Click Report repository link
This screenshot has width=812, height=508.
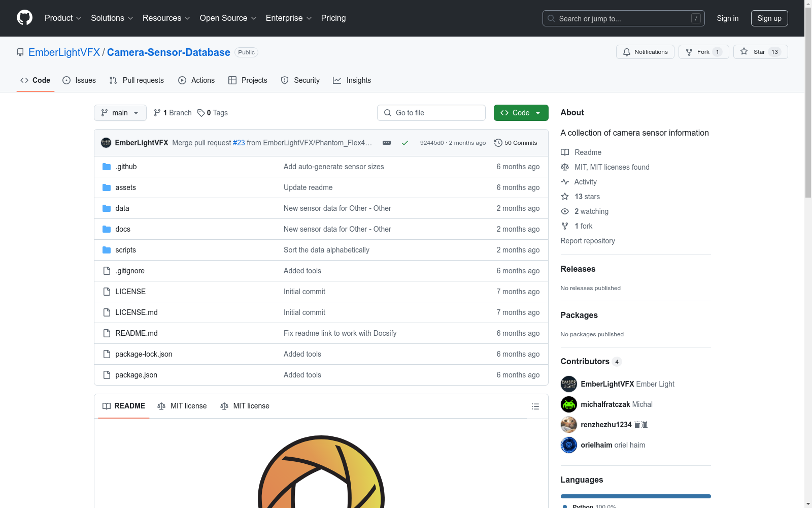point(588,241)
